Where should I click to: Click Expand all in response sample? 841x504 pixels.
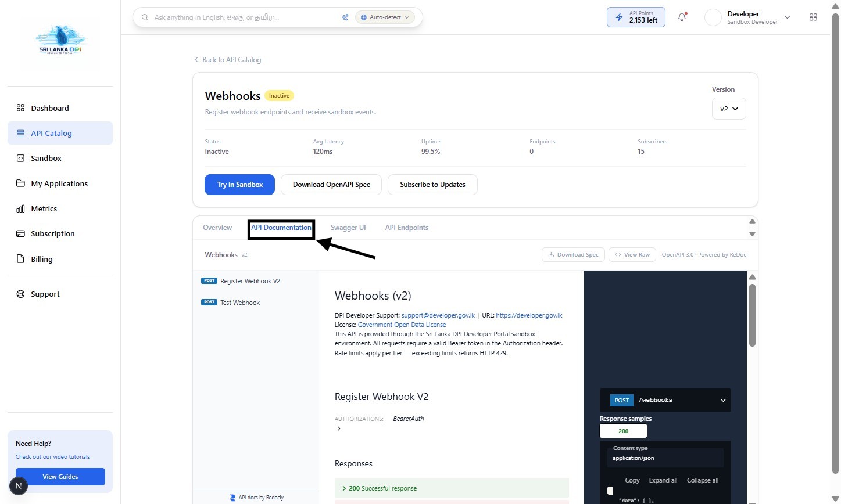click(663, 480)
